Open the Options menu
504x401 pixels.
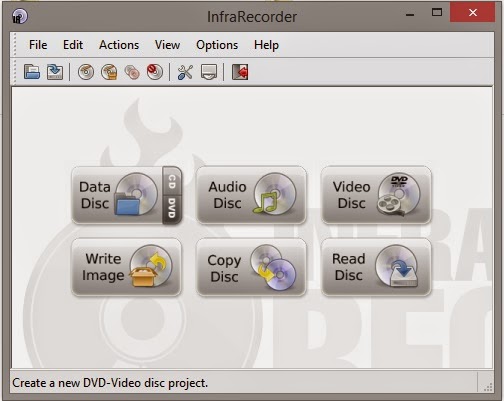(217, 45)
